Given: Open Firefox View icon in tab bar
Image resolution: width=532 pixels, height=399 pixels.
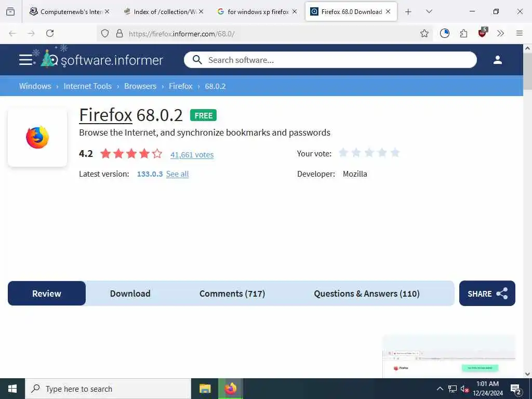Looking at the screenshot, I should pyautogui.click(x=10, y=11).
